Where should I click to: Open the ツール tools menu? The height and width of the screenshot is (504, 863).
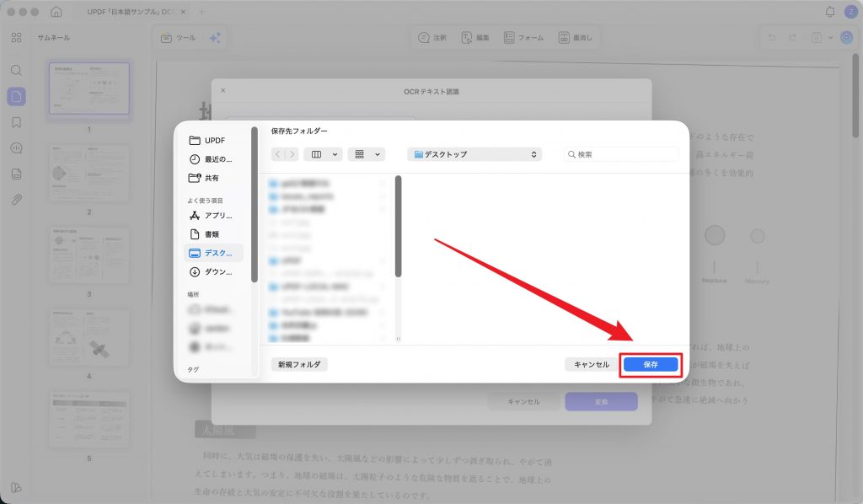pyautogui.click(x=178, y=37)
